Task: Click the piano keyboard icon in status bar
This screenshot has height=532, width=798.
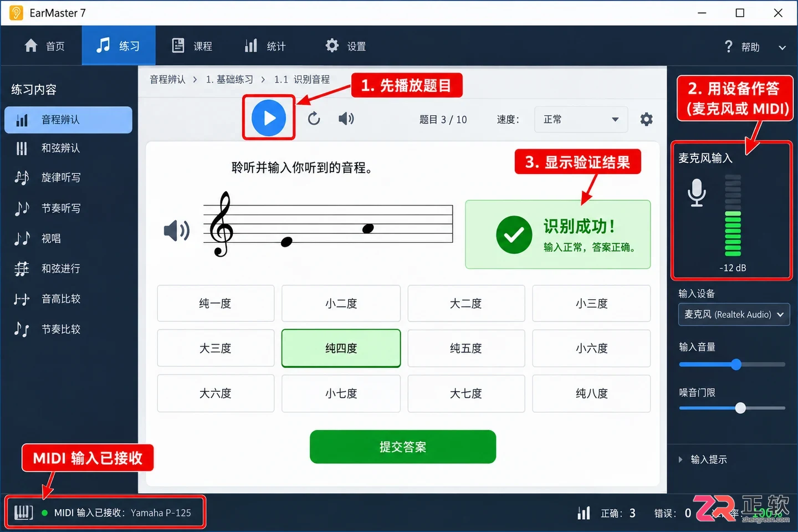Action: [23, 513]
